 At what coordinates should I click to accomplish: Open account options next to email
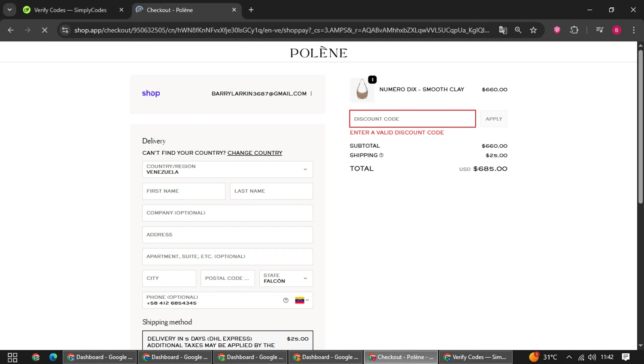[x=311, y=94]
